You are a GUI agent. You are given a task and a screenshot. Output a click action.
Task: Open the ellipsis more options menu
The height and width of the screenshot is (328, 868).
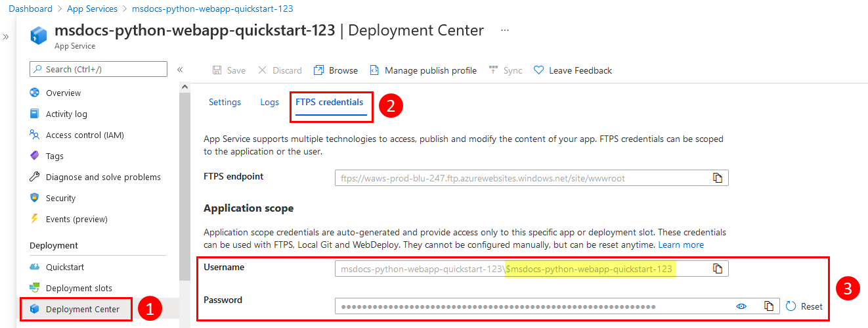tap(504, 30)
